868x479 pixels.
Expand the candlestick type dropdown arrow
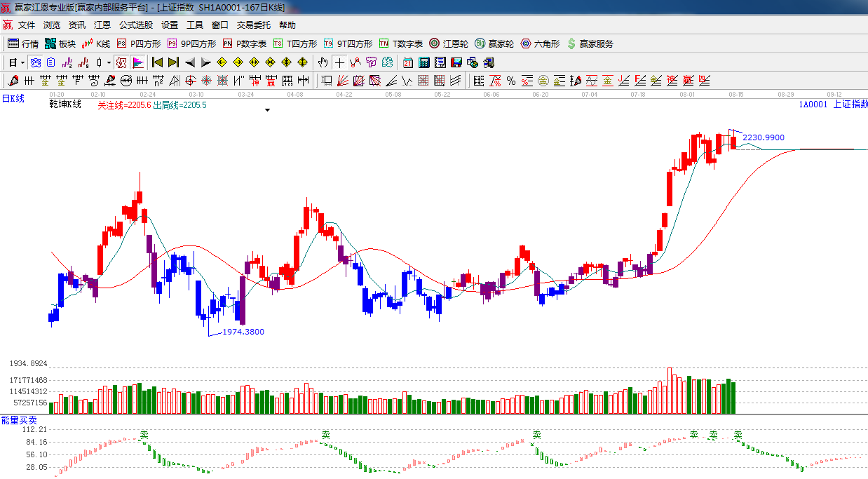coord(109,62)
